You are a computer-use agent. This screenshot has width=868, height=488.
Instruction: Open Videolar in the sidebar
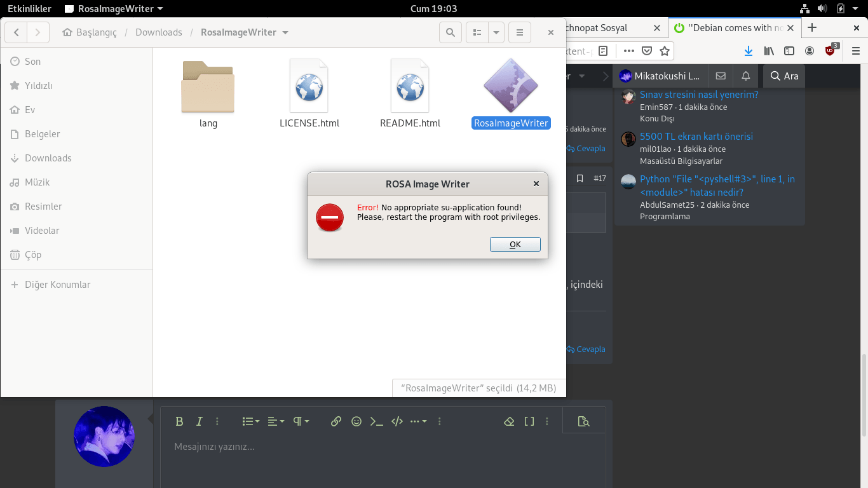pyautogui.click(x=76, y=231)
